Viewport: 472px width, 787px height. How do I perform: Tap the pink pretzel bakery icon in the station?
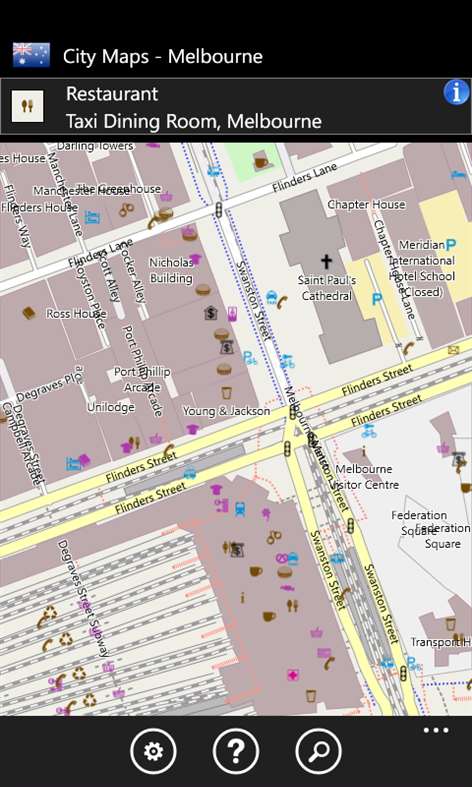(x=281, y=558)
